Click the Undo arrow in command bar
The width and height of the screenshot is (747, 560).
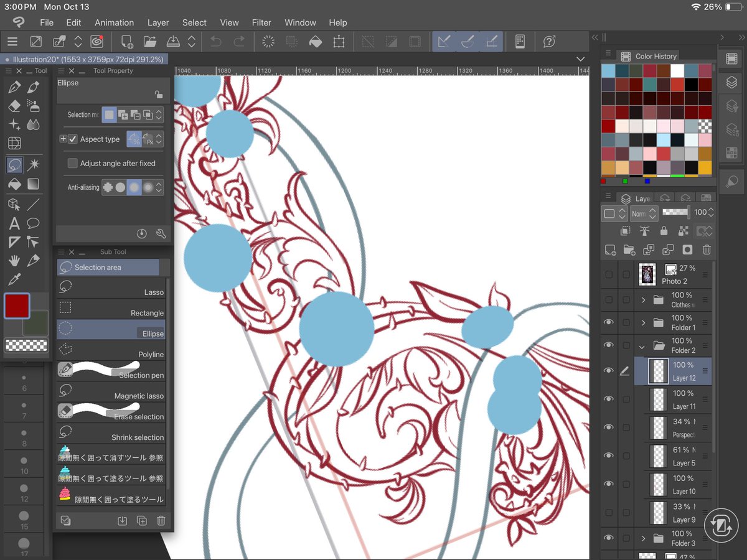click(215, 42)
